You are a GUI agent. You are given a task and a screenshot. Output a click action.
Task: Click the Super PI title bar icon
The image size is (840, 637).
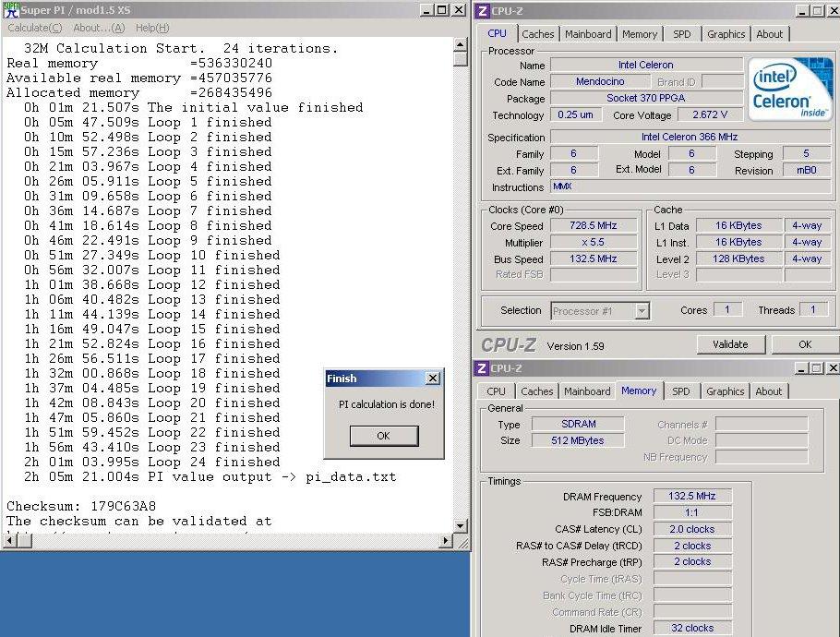coord(11,9)
